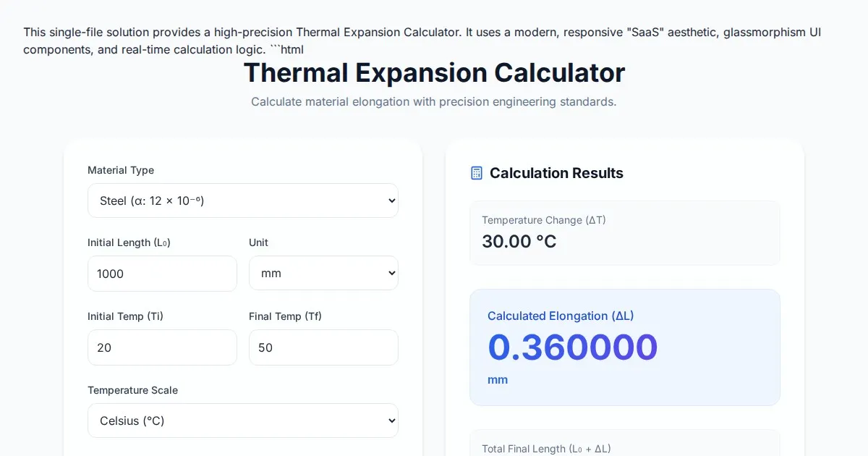Select the 30.00 °C temperature change value

coord(519,241)
